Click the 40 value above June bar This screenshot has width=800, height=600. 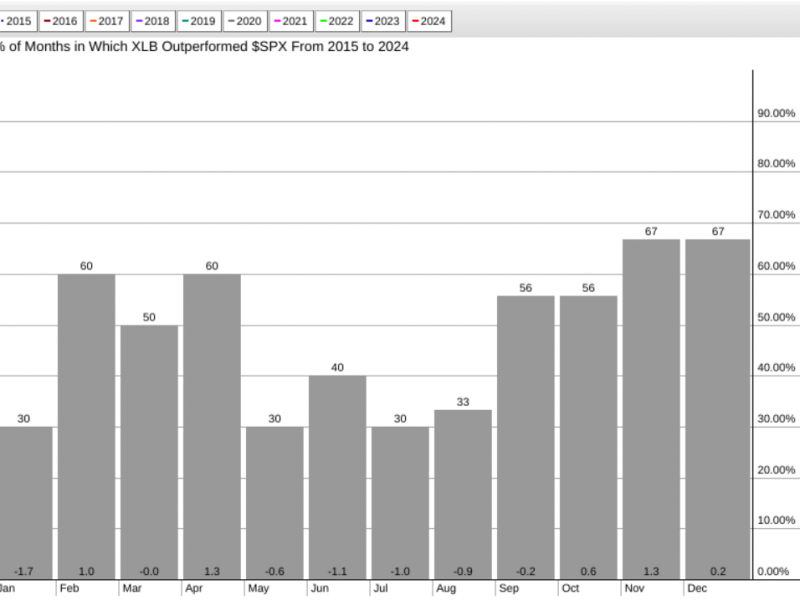click(x=337, y=367)
